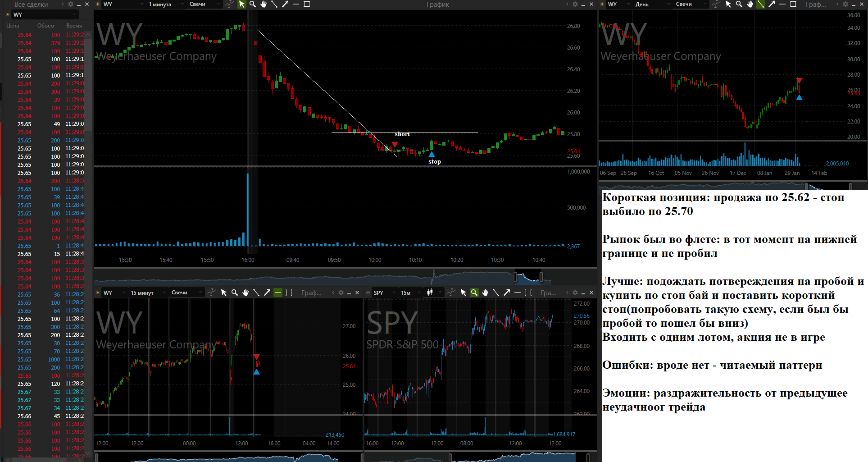
Task: Select the pointer tool on the daily WY chart
Action: point(728,4)
